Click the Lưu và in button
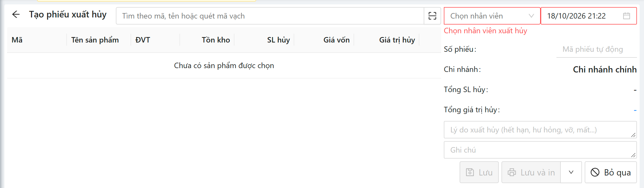Screen dimensions: 644x188 (531, 172)
